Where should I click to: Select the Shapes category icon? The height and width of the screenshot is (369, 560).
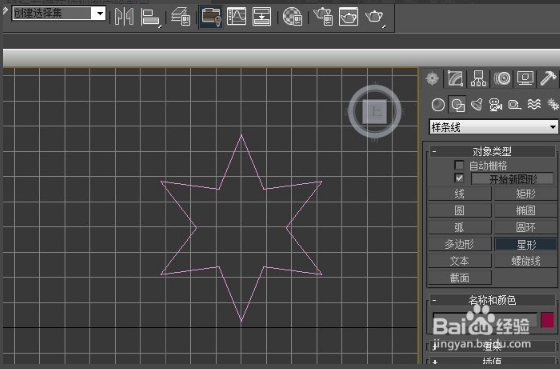click(x=458, y=105)
